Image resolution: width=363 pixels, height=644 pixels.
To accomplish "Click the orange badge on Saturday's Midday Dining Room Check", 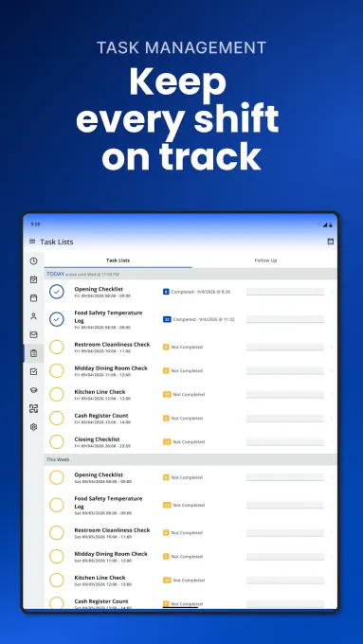I will point(166,557).
